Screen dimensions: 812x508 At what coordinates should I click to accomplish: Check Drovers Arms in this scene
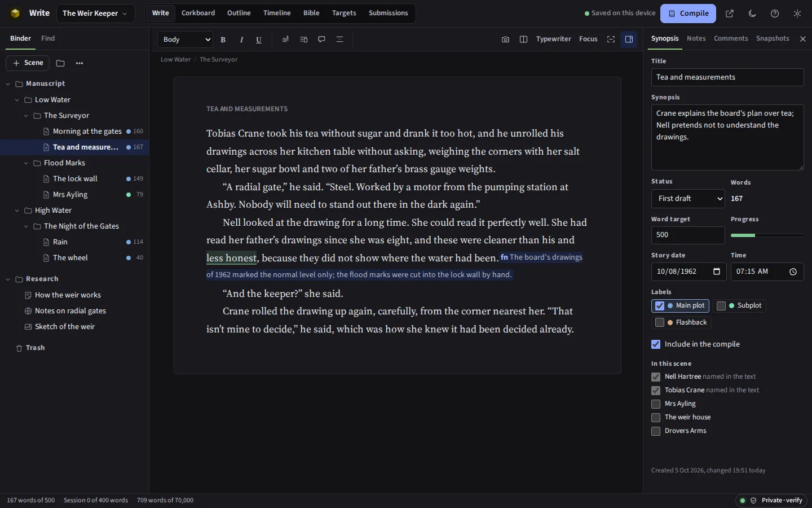coord(656,431)
